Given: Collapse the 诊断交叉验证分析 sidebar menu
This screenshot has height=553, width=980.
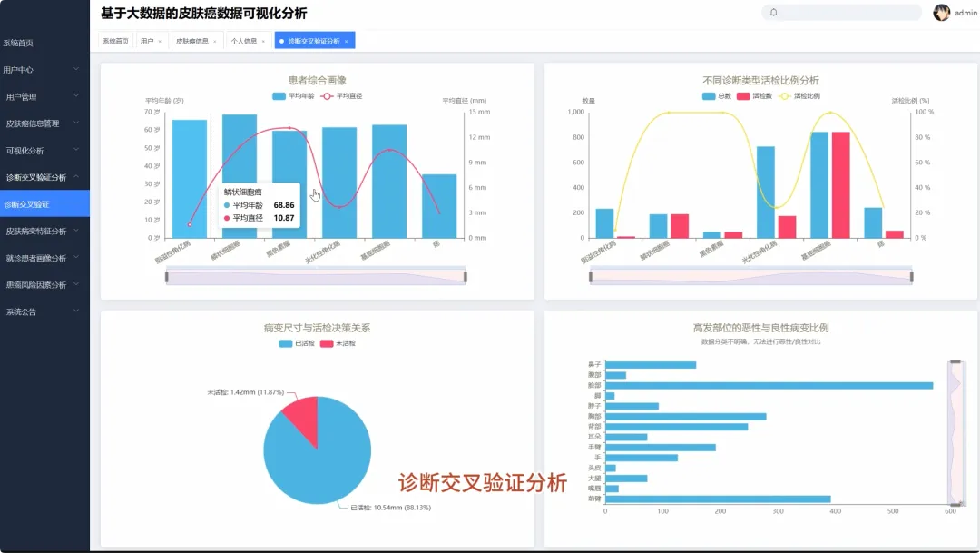Looking at the screenshot, I should (x=45, y=177).
